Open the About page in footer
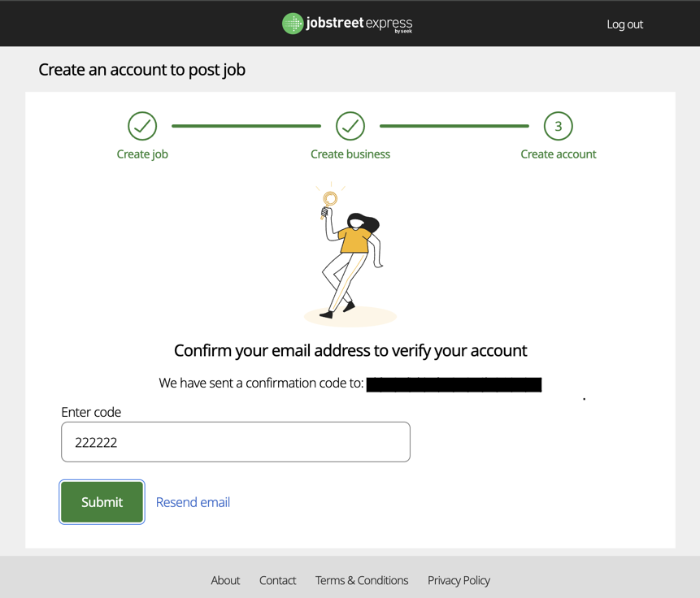The height and width of the screenshot is (598, 700). (225, 580)
